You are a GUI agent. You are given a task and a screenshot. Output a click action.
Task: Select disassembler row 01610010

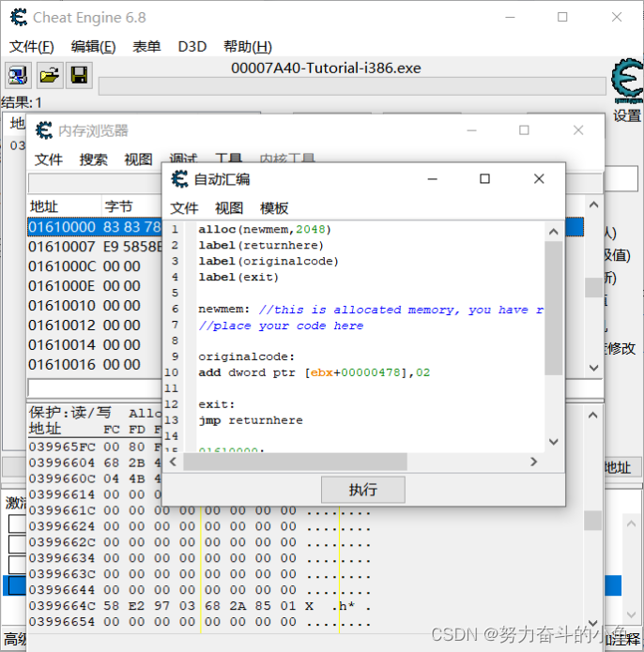pyautogui.click(x=95, y=306)
